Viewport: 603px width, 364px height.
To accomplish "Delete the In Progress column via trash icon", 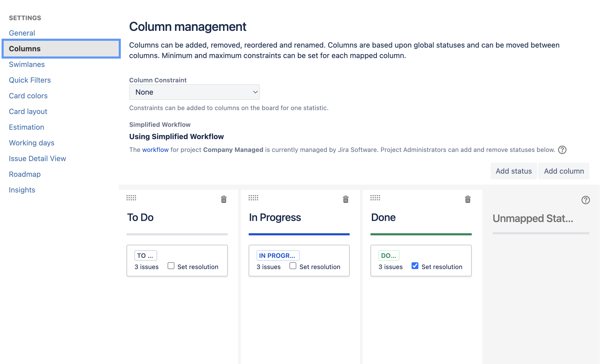I will pyautogui.click(x=345, y=199).
